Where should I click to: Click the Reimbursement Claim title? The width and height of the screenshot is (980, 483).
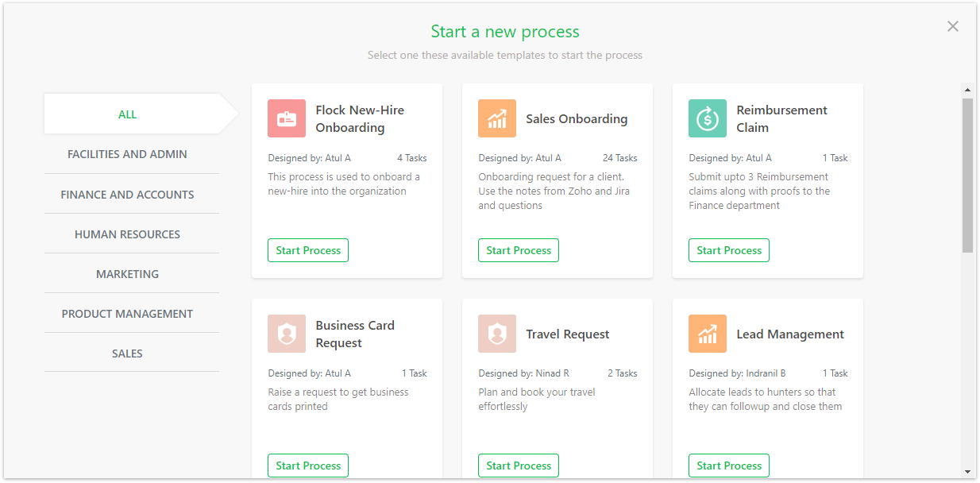coord(781,118)
